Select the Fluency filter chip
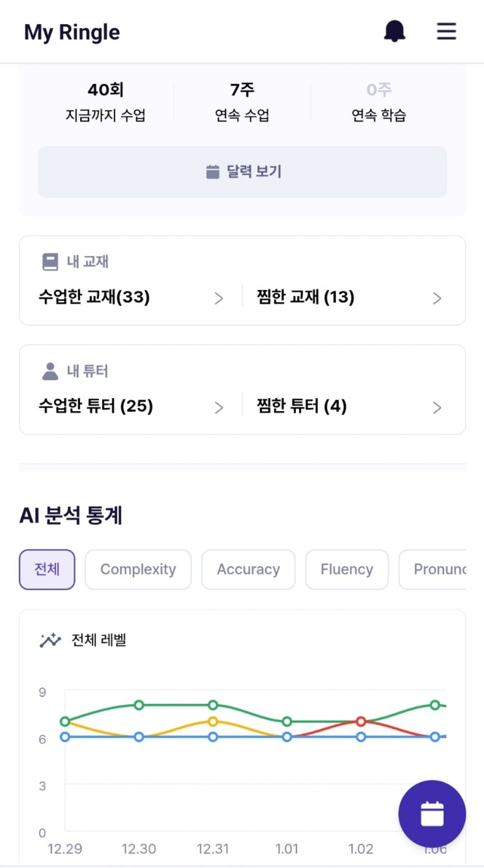This screenshot has height=868, width=484. [x=347, y=570]
